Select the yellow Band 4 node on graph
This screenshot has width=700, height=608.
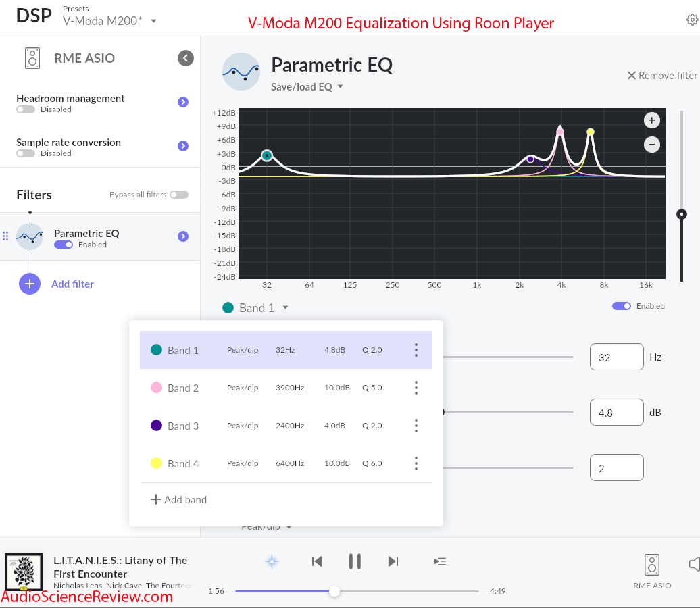click(590, 131)
